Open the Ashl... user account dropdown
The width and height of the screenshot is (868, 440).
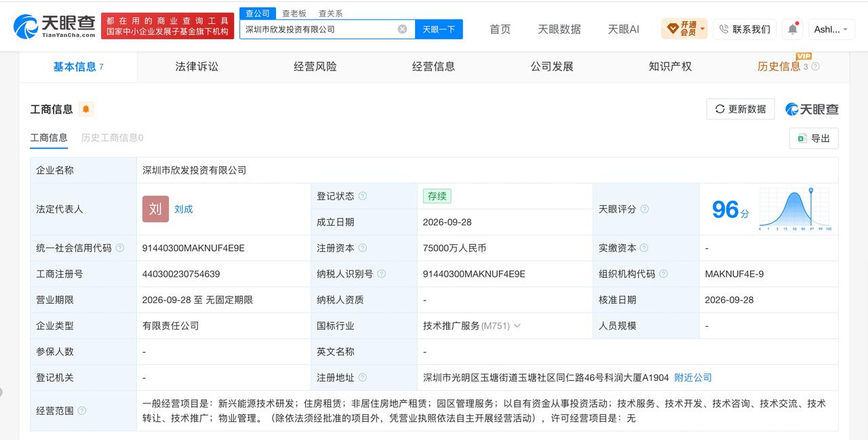(x=831, y=29)
